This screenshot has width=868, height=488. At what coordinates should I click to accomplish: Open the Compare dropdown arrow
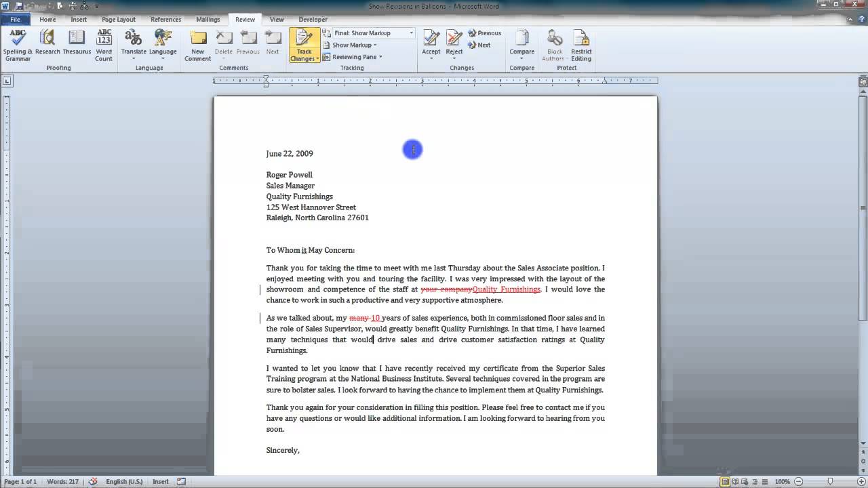[521, 58]
